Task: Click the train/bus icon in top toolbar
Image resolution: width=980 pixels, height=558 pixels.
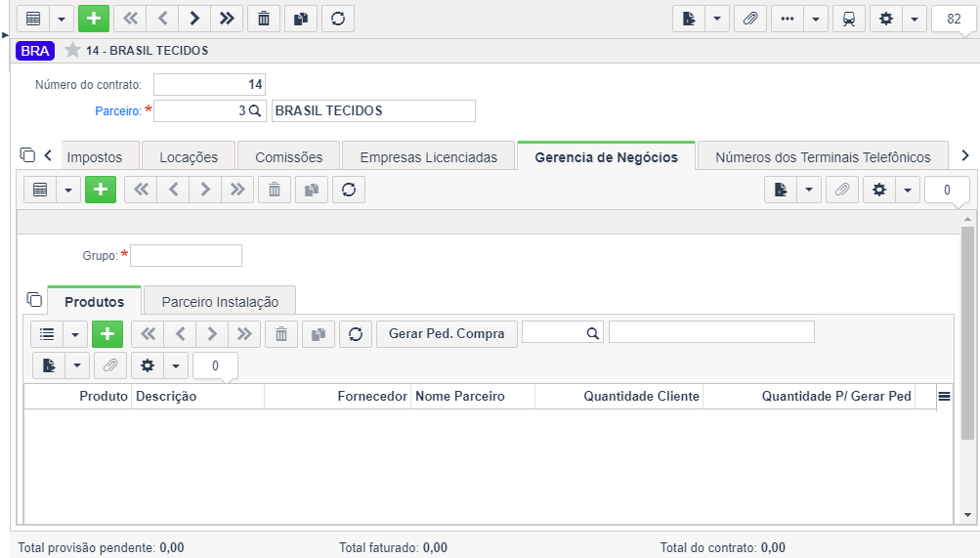Action: tap(849, 19)
